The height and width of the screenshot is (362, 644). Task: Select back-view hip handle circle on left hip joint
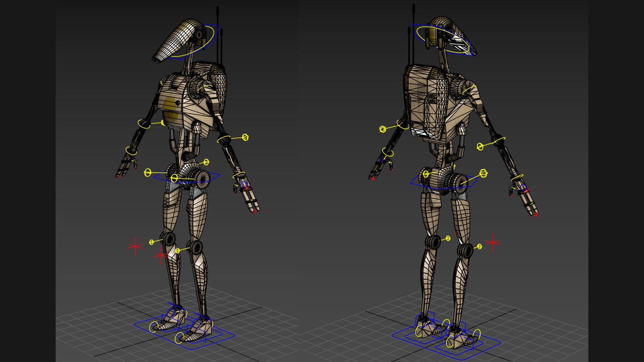tap(426, 174)
